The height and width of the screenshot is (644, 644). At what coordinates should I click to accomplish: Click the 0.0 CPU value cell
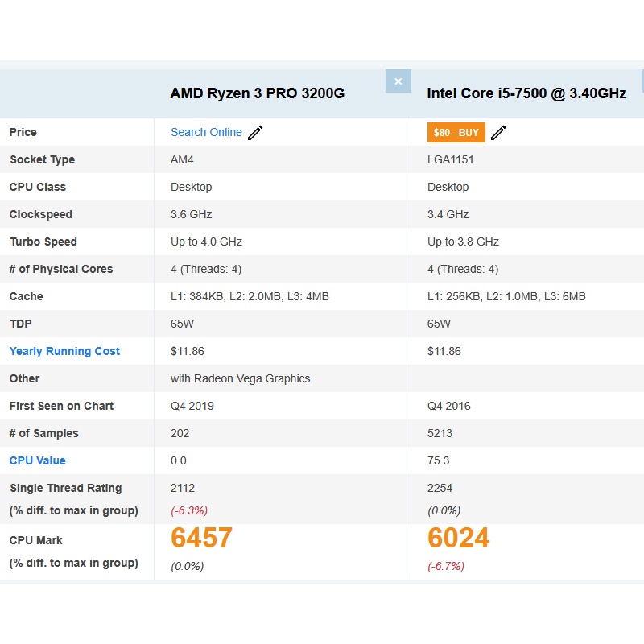179,460
